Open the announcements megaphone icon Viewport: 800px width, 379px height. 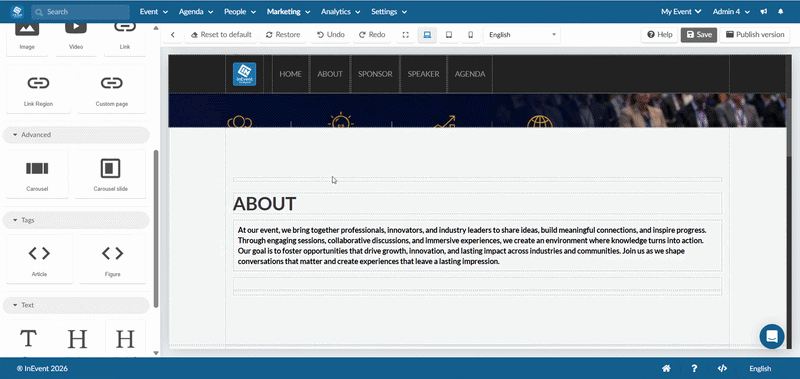(764, 12)
